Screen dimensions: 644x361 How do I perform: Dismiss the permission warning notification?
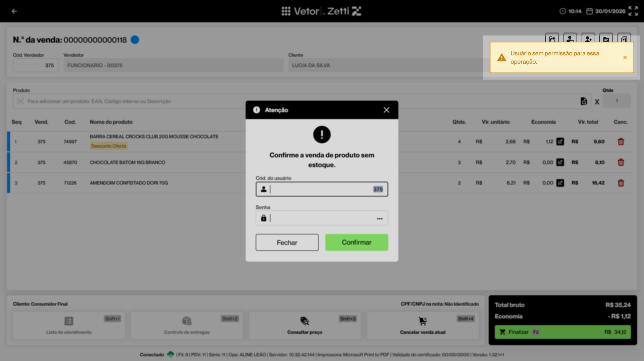coord(625,57)
